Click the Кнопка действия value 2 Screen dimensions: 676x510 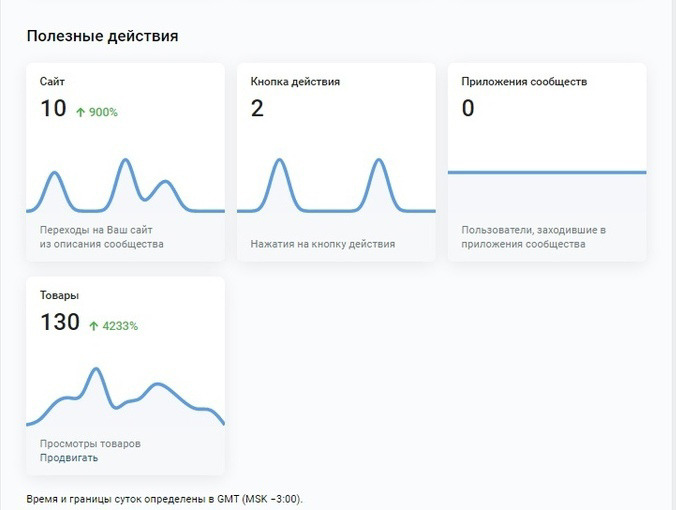pyautogui.click(x=257, y=108)
